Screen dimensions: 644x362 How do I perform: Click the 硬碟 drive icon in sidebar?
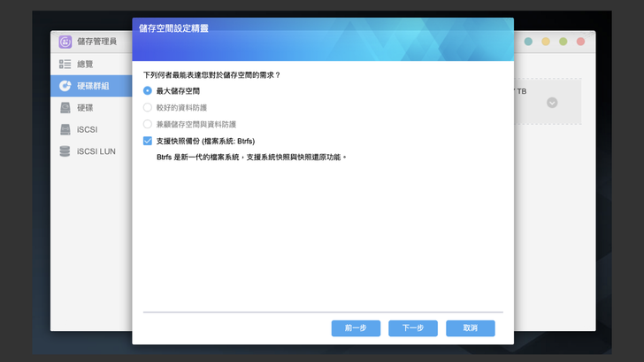65,108
